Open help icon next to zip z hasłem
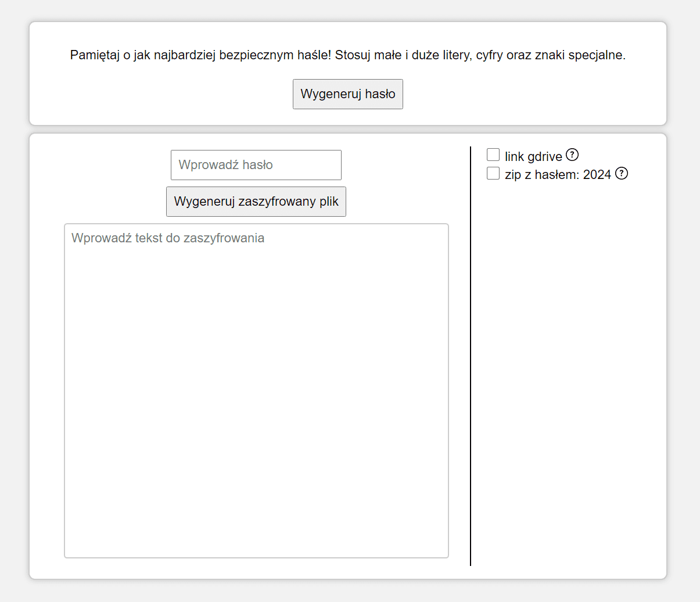 (622, 173)
